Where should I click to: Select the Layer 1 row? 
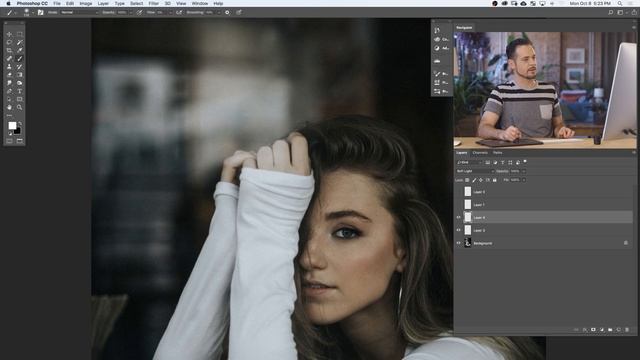tap(543, 204)
